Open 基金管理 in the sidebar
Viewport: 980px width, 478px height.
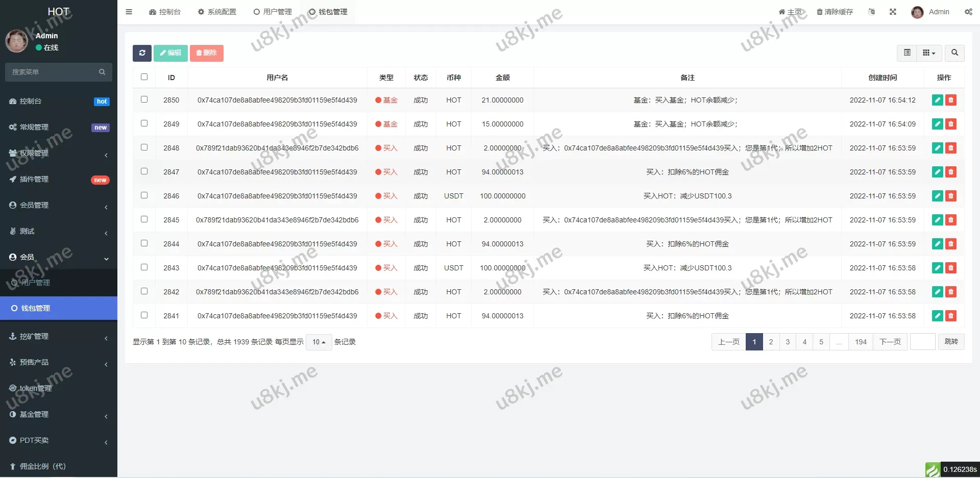[59, 415]
